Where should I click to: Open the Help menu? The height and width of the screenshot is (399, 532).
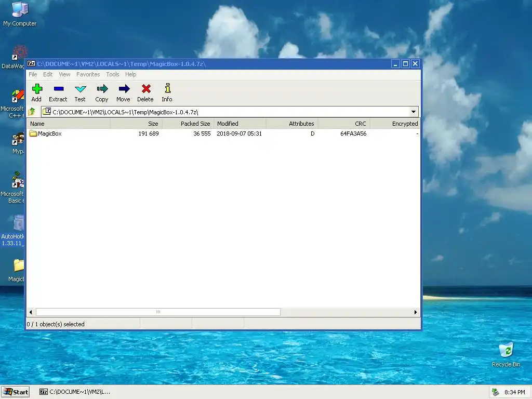pyautogui.click(x=130, y=74)
